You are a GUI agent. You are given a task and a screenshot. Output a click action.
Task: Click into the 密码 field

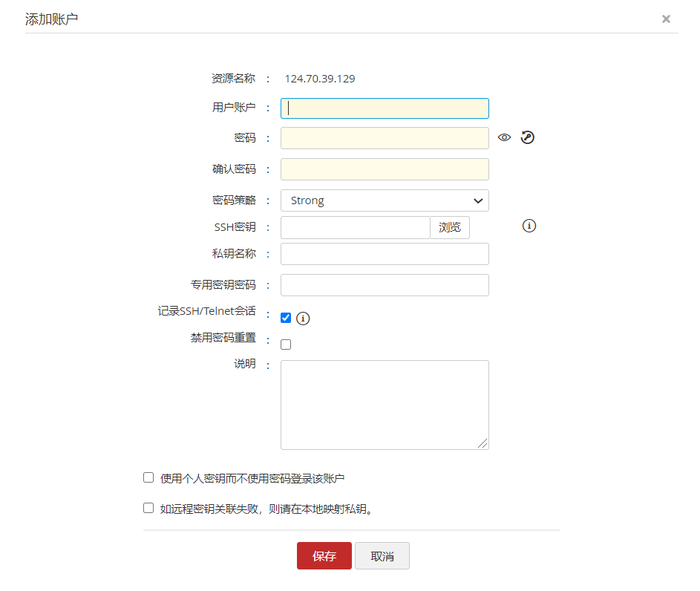click(385, 138)
